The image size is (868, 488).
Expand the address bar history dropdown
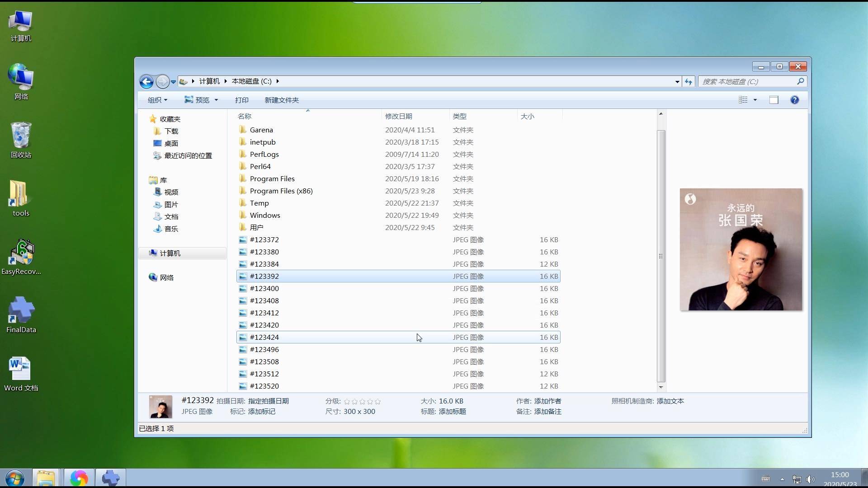[x=677, y=82]
